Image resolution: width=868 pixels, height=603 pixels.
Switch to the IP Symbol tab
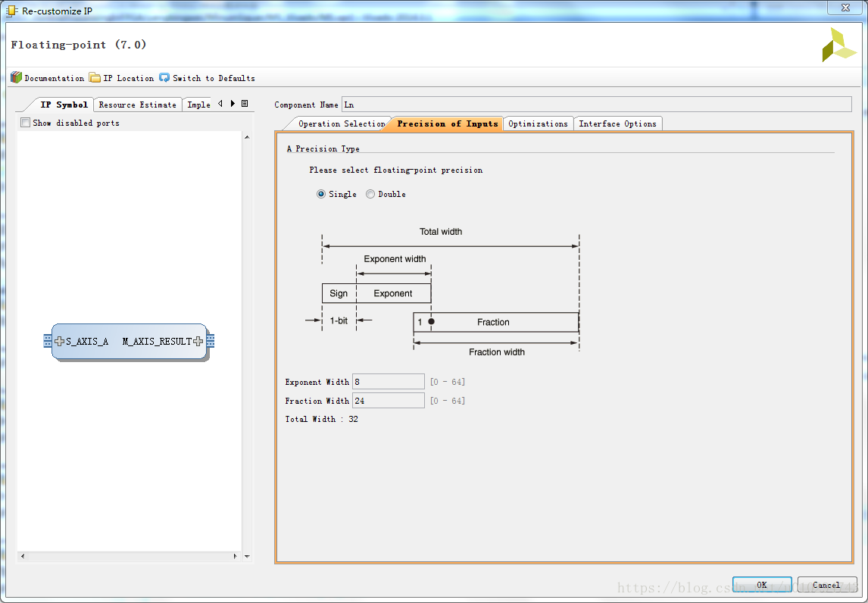point(64,105)
